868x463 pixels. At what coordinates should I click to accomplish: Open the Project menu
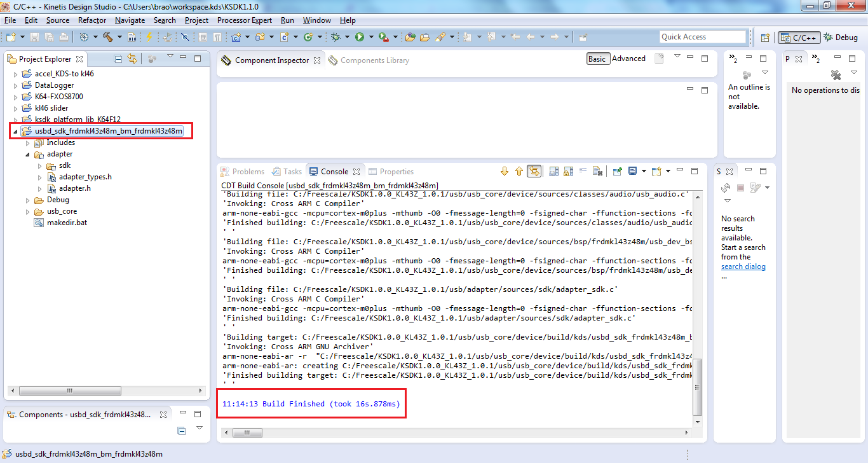[x=196, y=20]
